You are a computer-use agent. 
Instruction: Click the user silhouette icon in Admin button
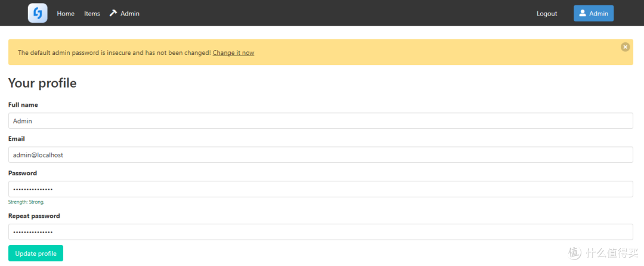pyautogui.click(x=583, y=13)
